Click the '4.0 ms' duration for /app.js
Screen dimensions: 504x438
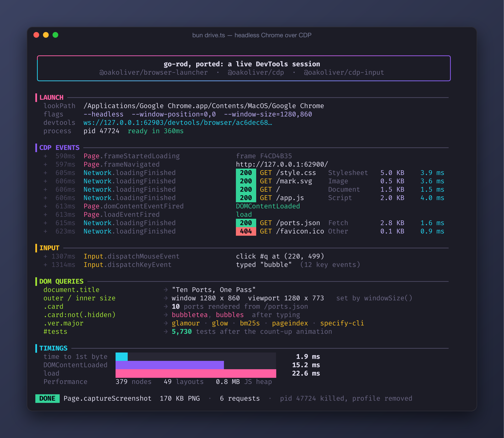[x=432, y=198]
